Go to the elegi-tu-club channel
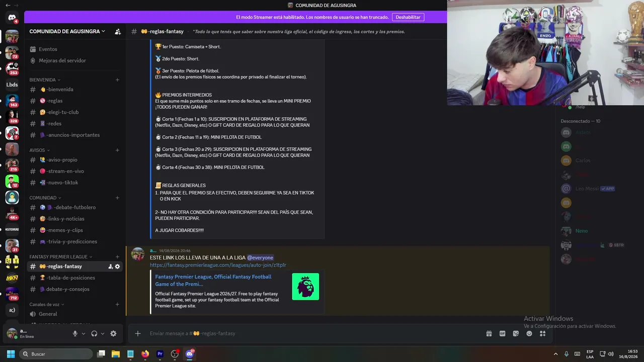Screen dimensions: 644x362 pos(74,112)
